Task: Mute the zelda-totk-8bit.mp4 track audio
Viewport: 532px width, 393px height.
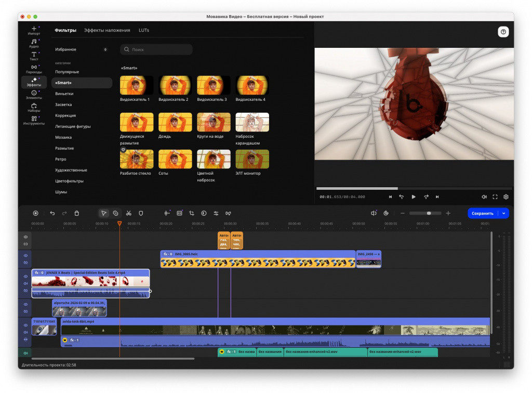Action: coord(25,332)
